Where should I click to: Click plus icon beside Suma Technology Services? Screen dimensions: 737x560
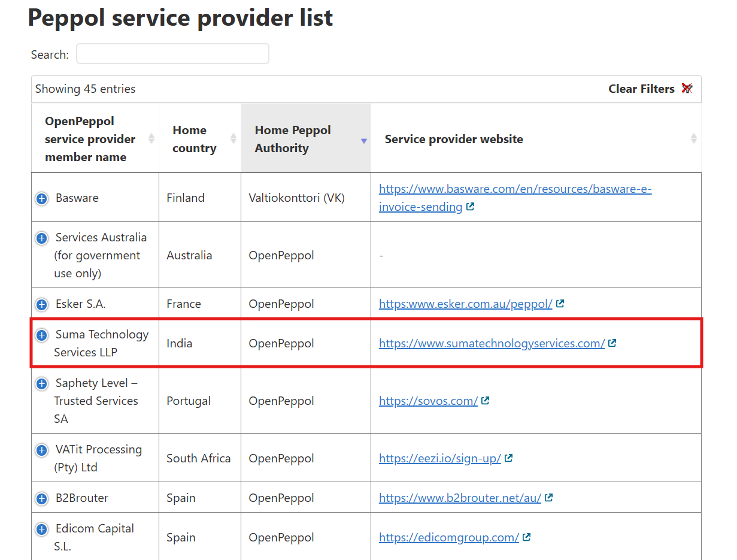(x=41, y=335)
